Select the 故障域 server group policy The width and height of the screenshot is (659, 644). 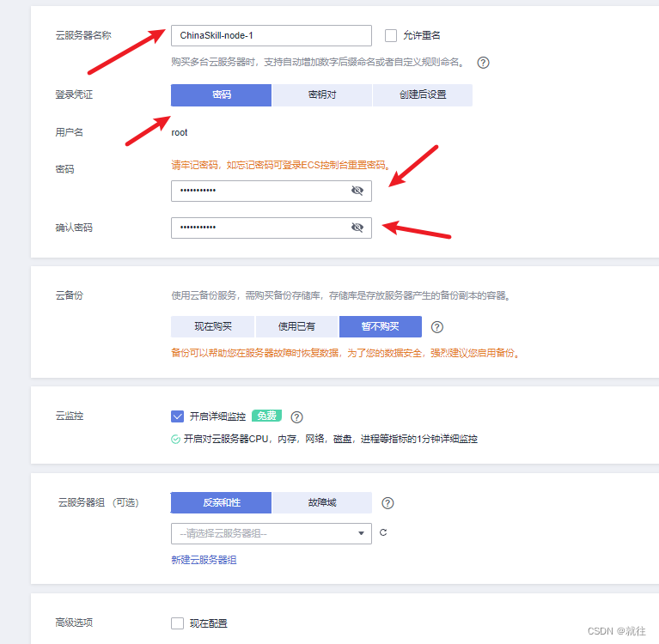tap(322, 502)
